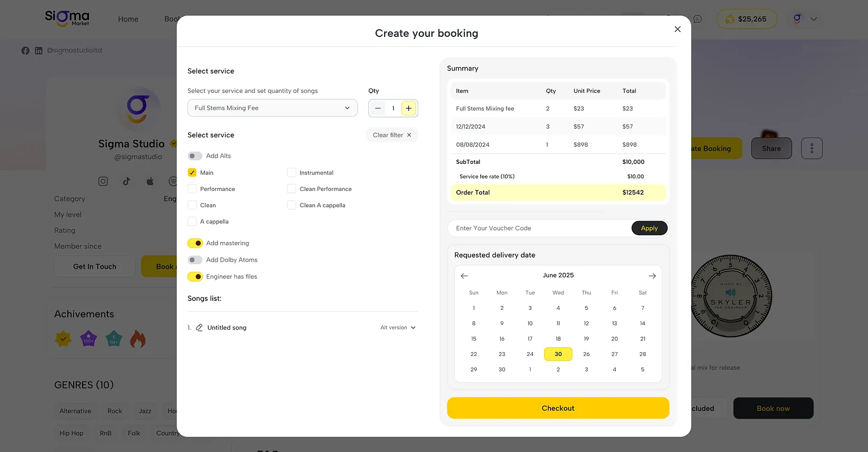Click the Order Total $12542 row
868x452 pixels.
558,193
